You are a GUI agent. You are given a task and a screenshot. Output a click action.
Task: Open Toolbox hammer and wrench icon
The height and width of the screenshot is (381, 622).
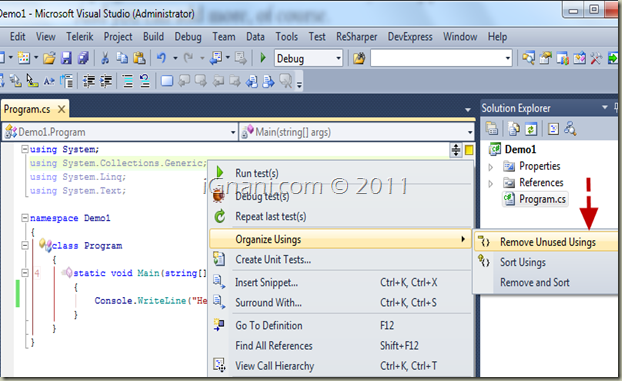[x=596, y=58]
